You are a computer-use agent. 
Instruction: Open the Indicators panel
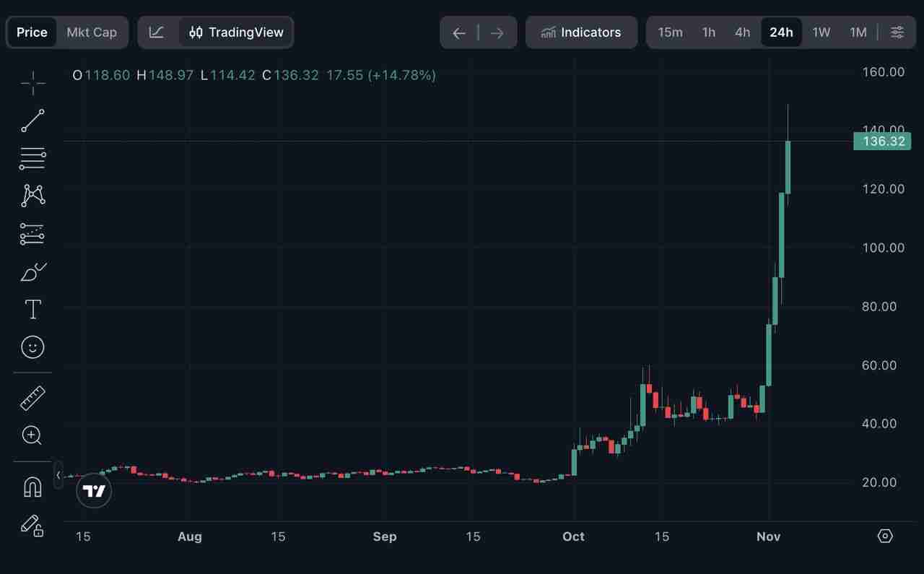click(x=581, y=32)
